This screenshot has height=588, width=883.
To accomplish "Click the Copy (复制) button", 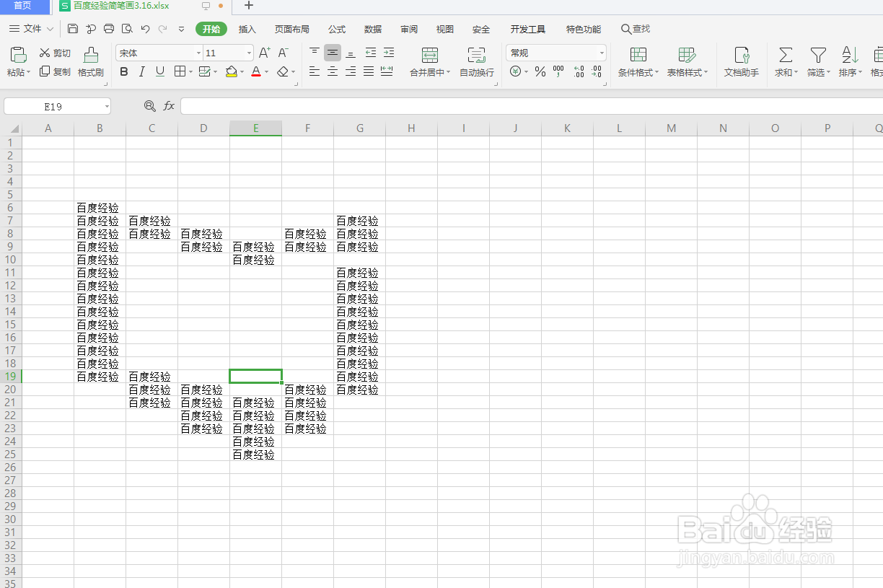I will point(55,71).
